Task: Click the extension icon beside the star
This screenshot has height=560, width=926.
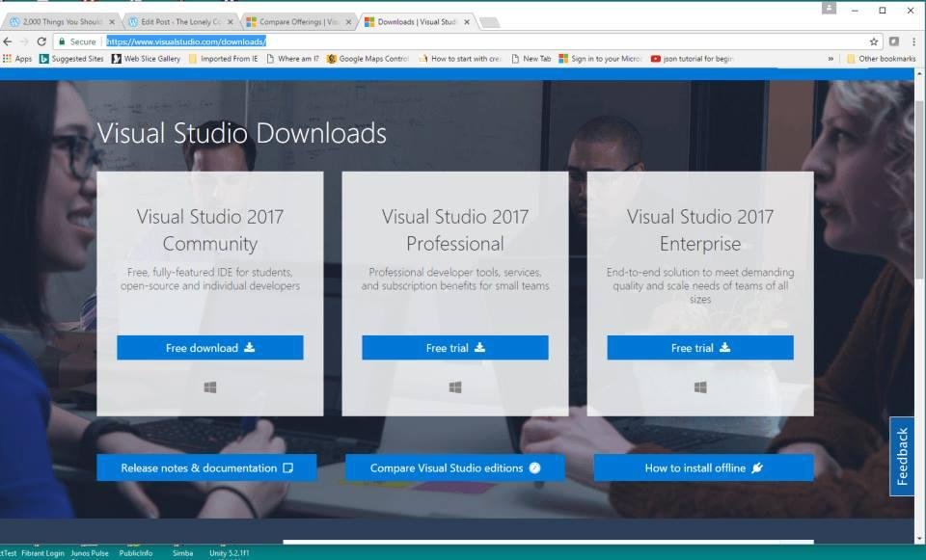Action: (x=894, y=41)
